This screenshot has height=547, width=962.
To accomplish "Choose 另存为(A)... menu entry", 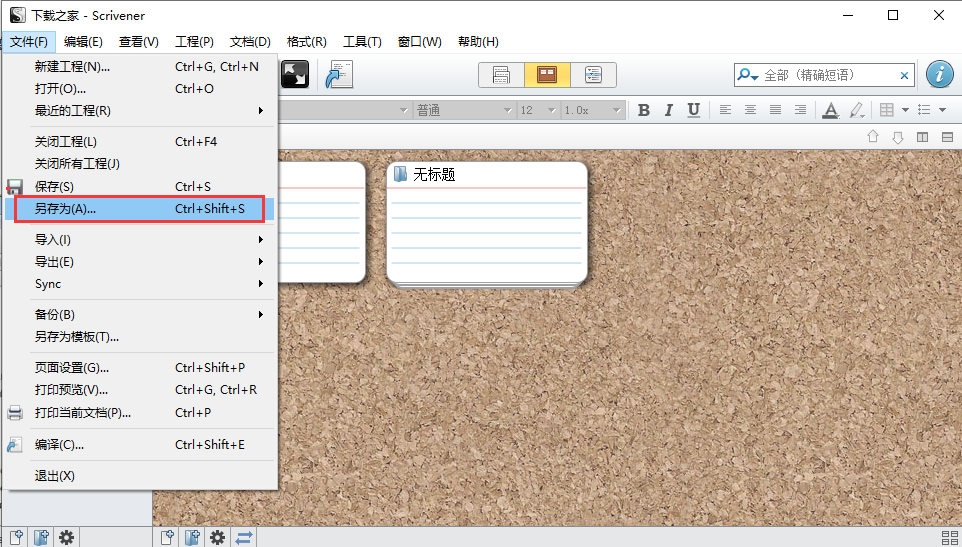I will 139,208.
